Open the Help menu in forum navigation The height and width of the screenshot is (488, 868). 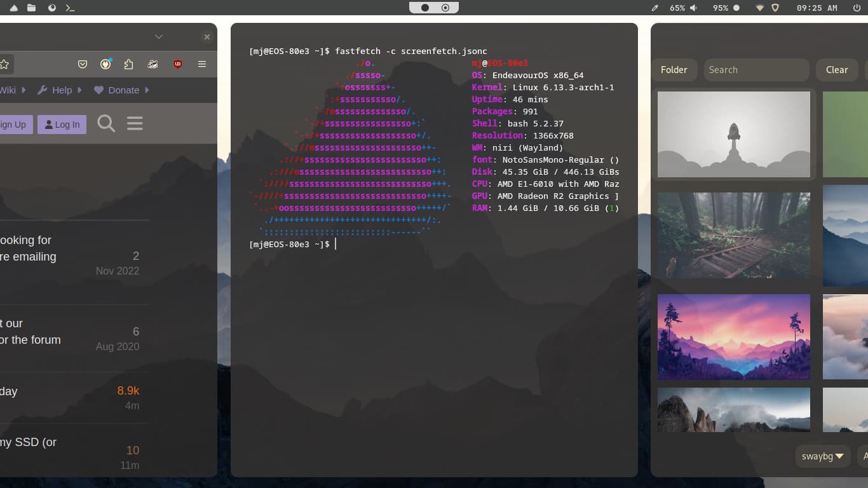[62, 90]
